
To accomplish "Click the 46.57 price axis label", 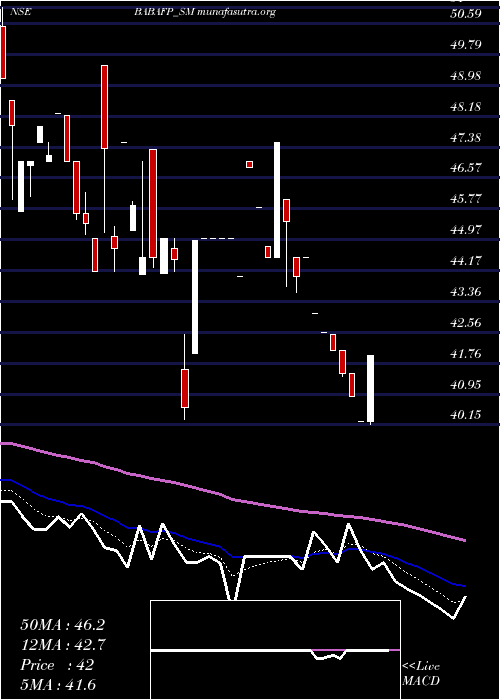I will click(466, 168).
